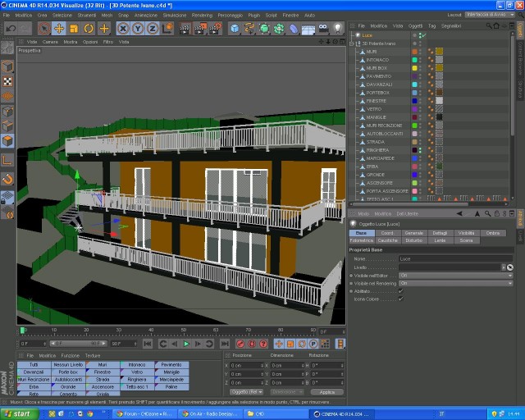Play the animation forward

point(186,344)
